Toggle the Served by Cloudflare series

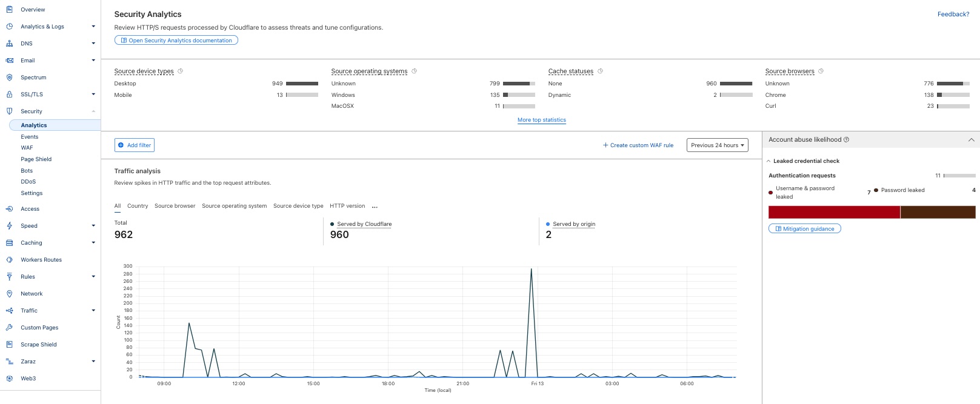click(364, 224)
